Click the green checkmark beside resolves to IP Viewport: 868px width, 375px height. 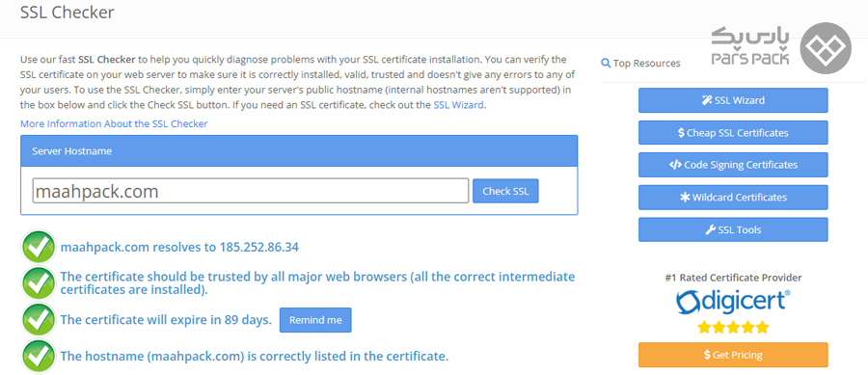click(39, 247)
